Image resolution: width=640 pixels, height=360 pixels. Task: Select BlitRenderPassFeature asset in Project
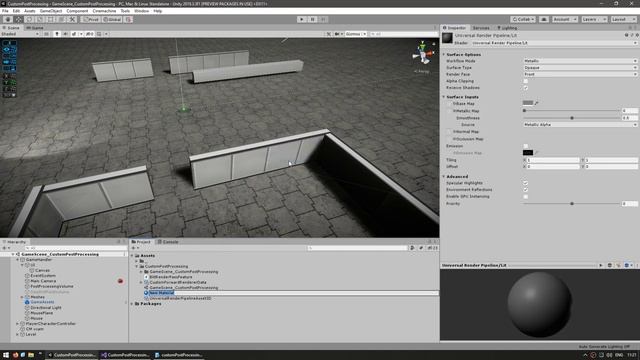(x=171, y=277)
